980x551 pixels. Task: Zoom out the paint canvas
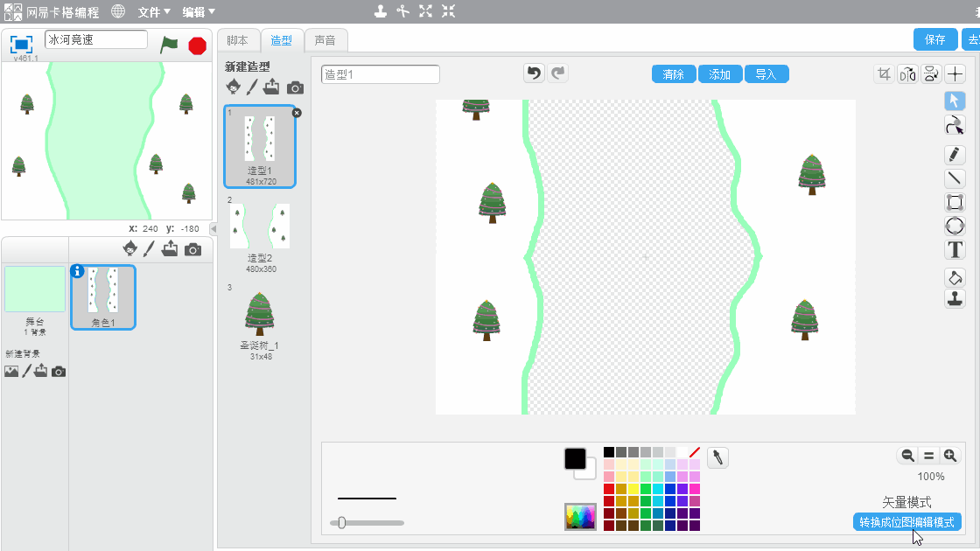[907, 456]
